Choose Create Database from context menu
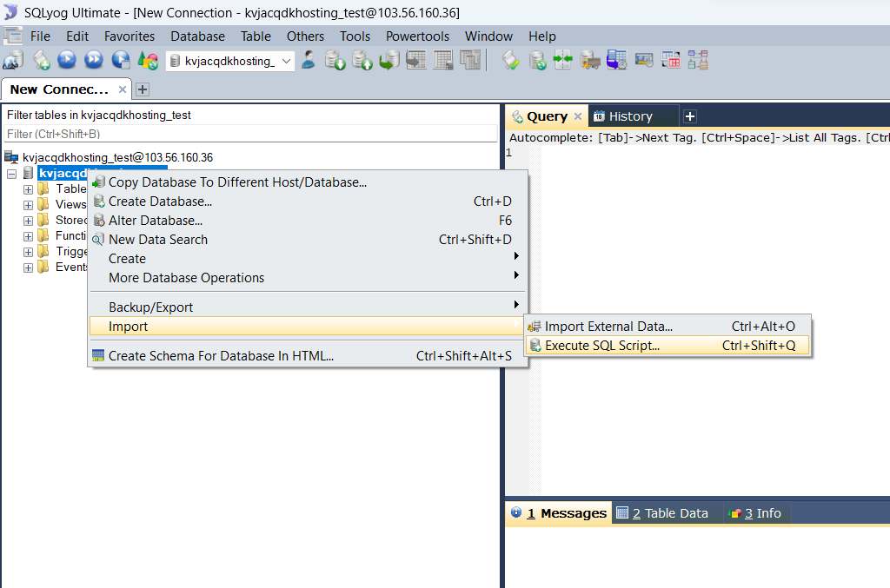The image size is (890, 588). click(x=308, y=202)
